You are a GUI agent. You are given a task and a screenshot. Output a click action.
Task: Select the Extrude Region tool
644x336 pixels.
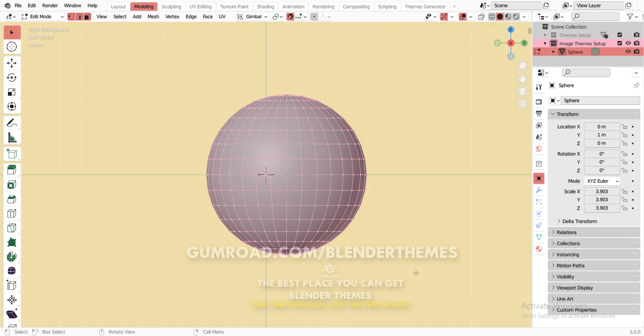12,170
